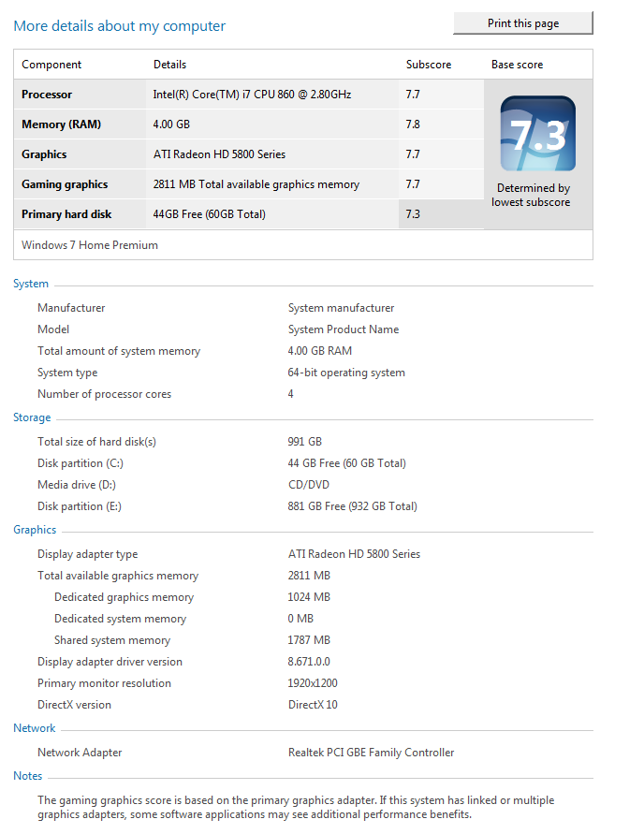The image size is (644, 834).
Task: Click the Realtek PCI GBE Family Controller value
Action: pos(372,753)
